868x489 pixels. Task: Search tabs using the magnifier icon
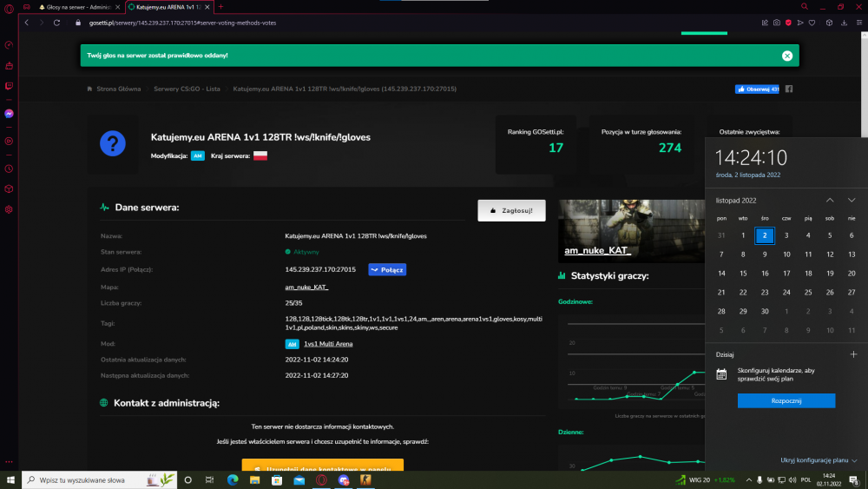click(x=805, y=7)
